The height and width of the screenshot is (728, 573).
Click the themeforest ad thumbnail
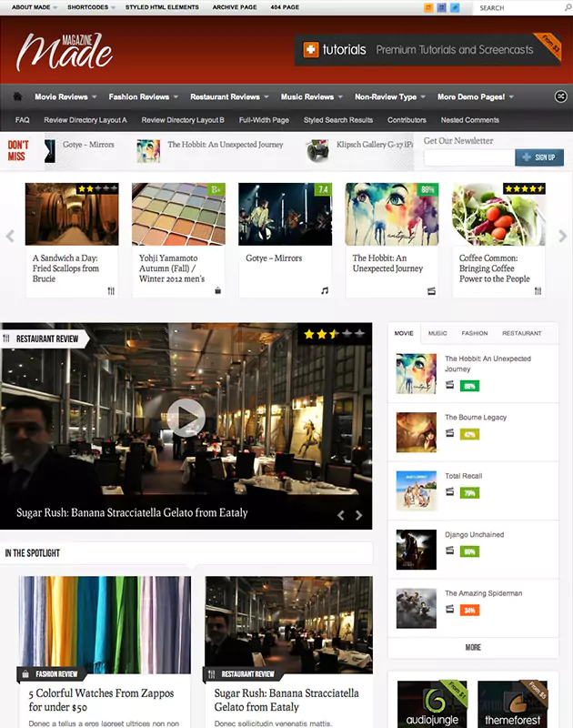click(x=513, y=704)
